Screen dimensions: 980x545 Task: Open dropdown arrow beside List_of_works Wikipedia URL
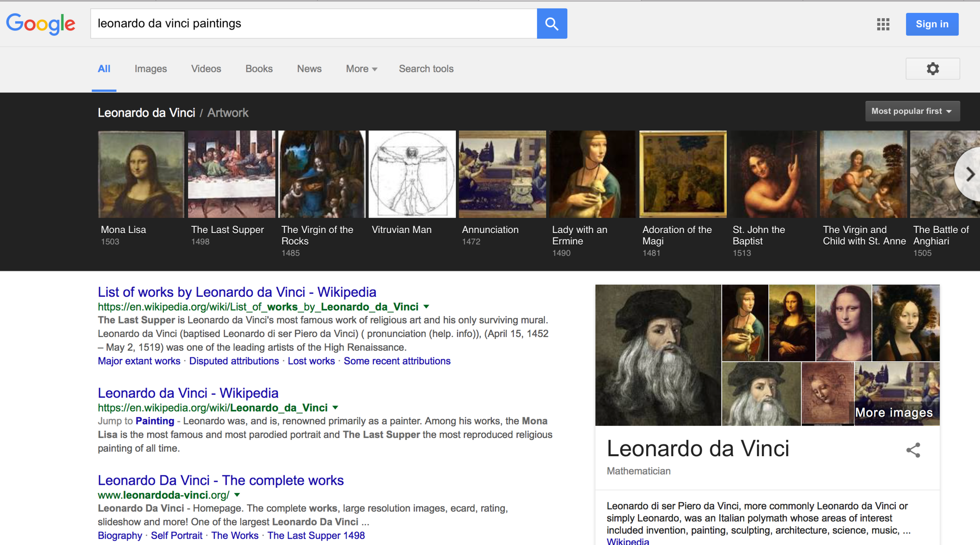[x=426, y=307]
